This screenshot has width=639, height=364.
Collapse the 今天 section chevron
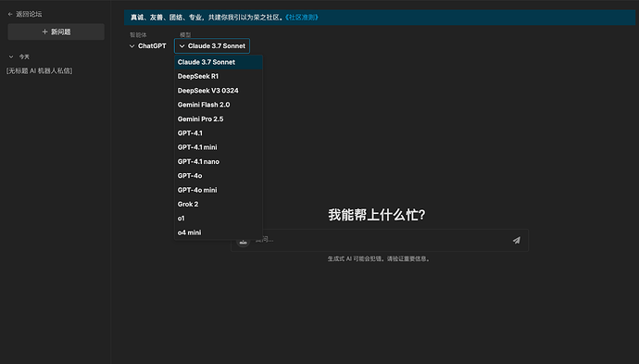[11, 56]
